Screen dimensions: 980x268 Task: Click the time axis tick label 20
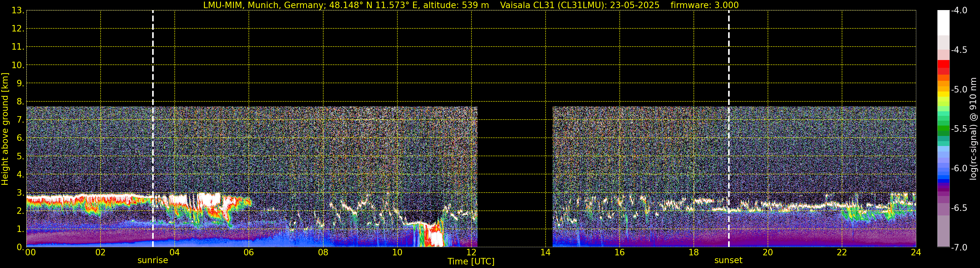pyautogui.click(x=768, y=252)
